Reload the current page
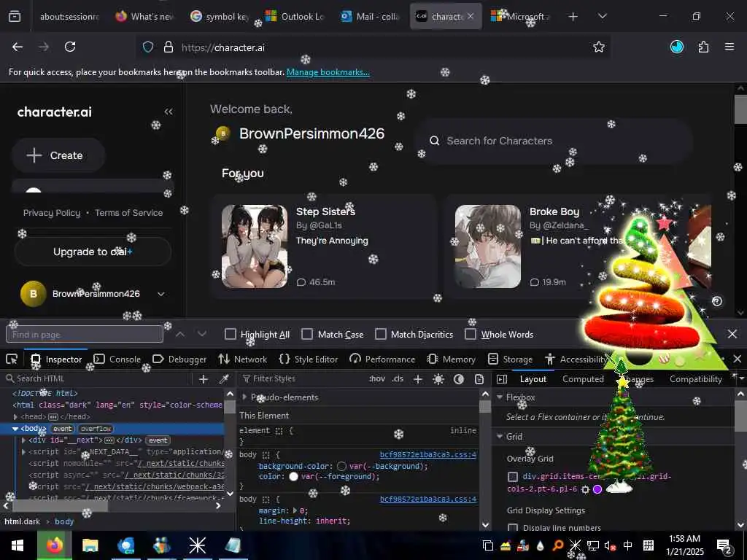Image resolution: width=747 pixels, height=560 pixels. [x=70, y=47]
